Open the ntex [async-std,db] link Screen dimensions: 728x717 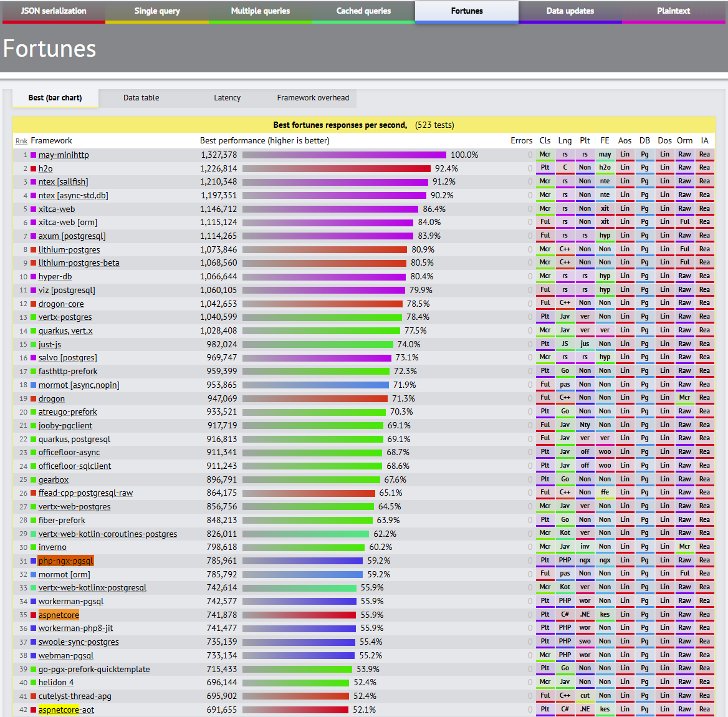pos(74,196)
